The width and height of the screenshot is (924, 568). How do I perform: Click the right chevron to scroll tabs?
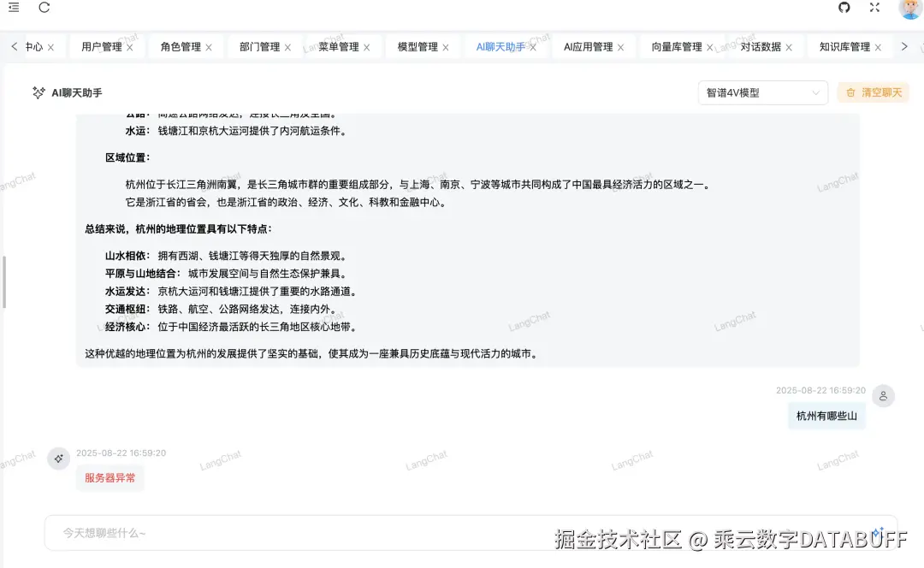[x=906, y=47]
